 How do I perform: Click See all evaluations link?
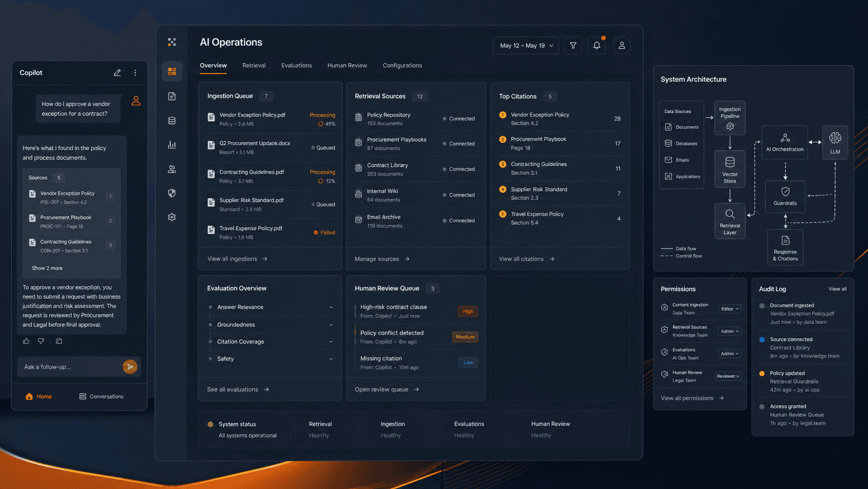238,389
